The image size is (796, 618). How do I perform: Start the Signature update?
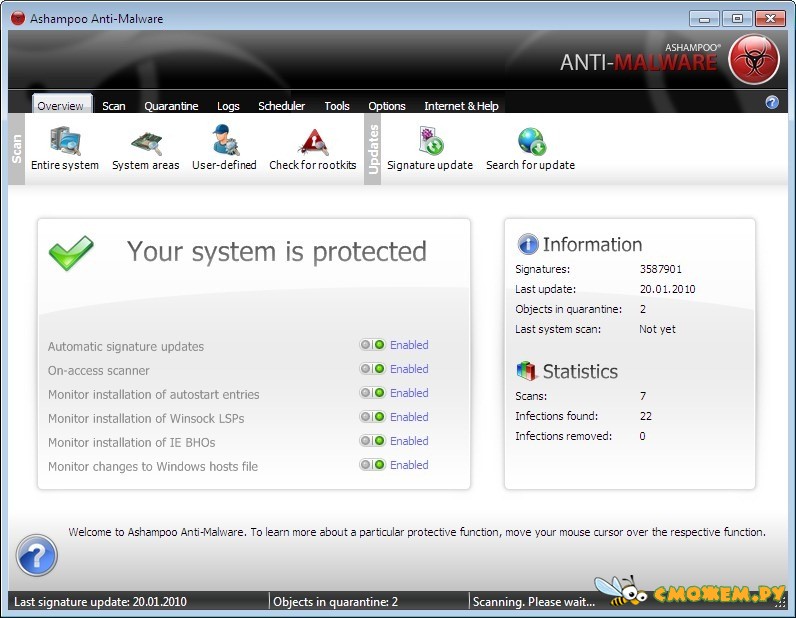[430, 149]
